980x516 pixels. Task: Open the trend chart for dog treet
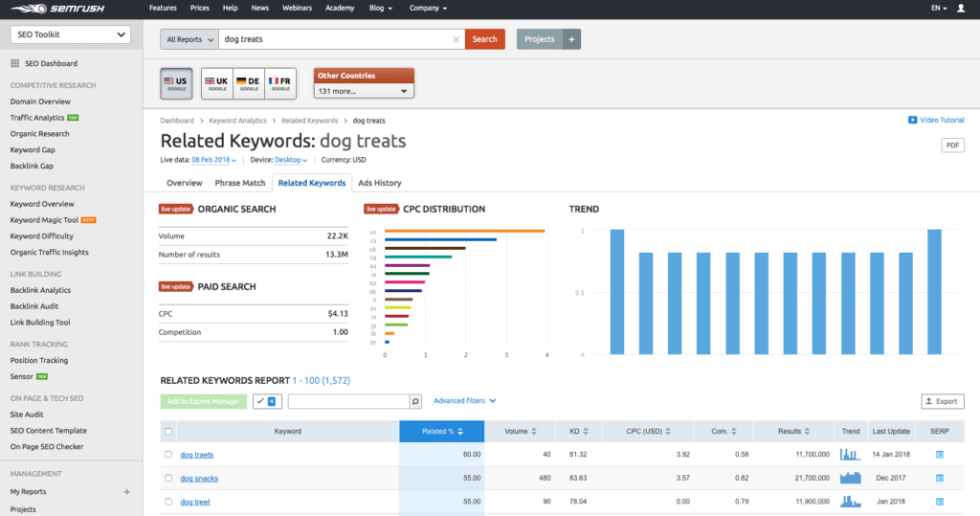coord(850,501)
